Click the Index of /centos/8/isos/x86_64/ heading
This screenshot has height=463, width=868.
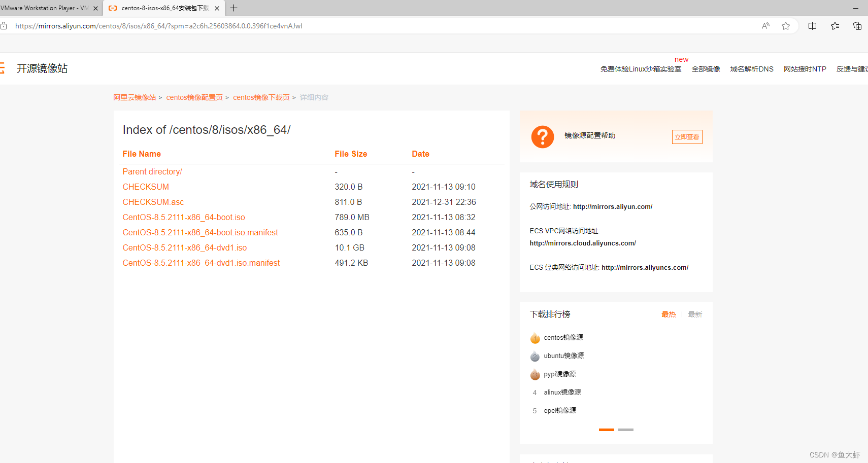207,130
